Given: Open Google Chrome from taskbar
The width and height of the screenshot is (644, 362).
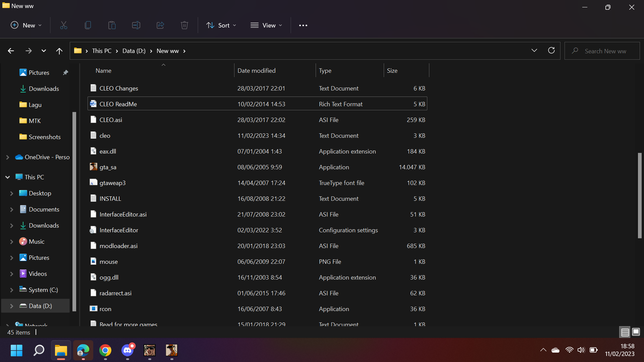Looking at the screenshot, I should [105, 350].
